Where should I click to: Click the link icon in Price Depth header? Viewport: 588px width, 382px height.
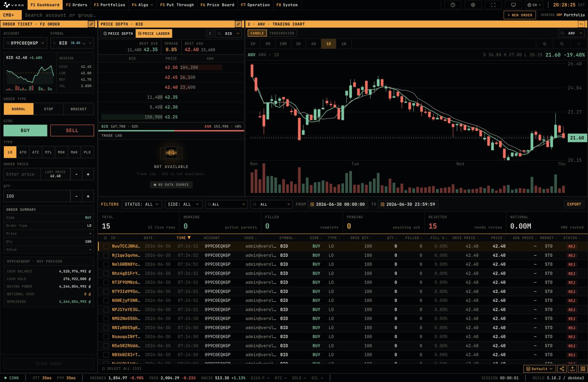238,24
